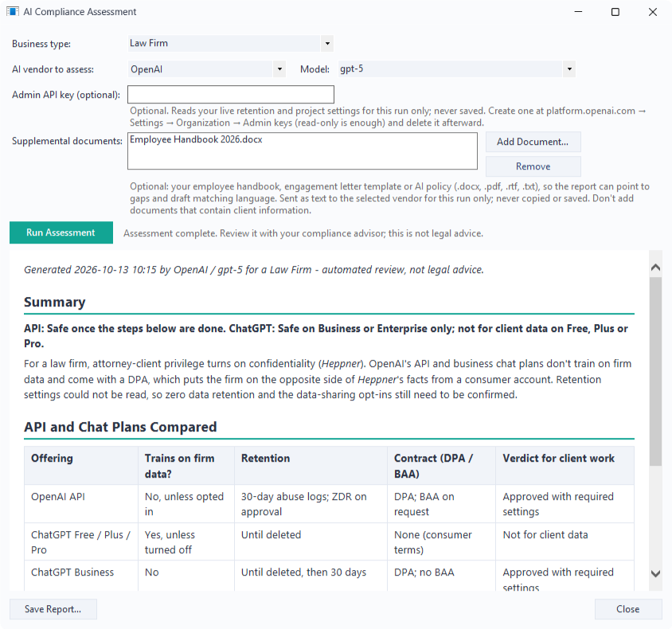Open the Business type dropdown
This screenshot has width=672, height=629.
click(327, 43)
